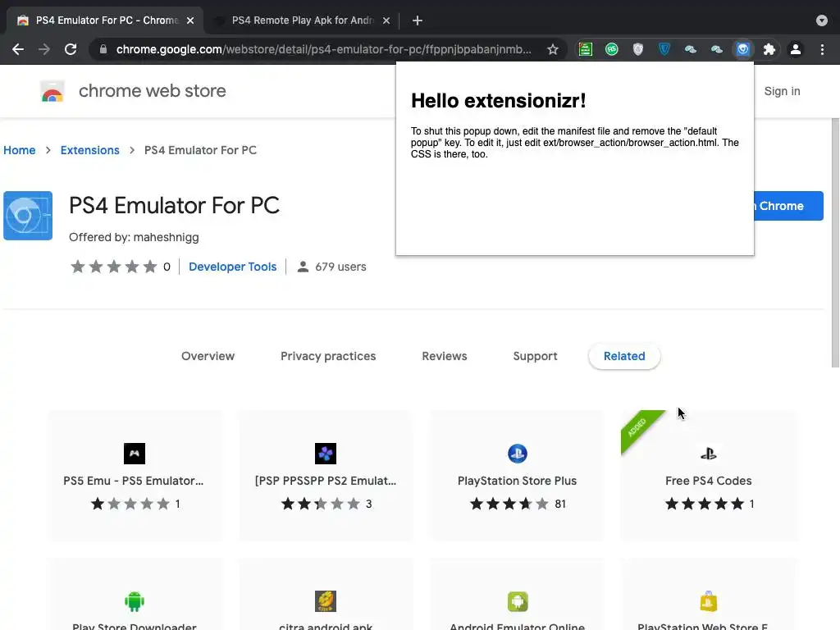Viewport: 840px width, 630px height.
Task: Click the PS5 Emu - PS5 Emulator title
Action: point(134,481)
